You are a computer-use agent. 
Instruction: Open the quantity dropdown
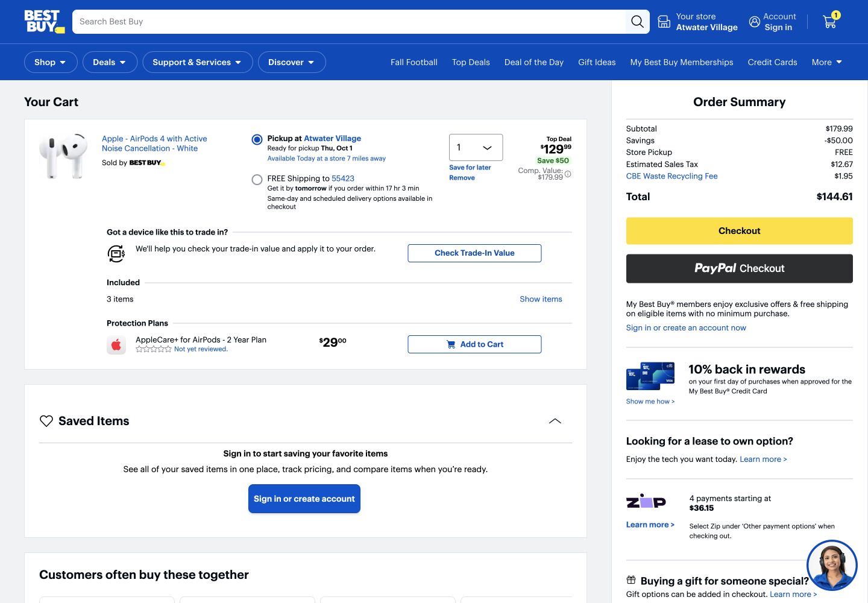[476, 147]
